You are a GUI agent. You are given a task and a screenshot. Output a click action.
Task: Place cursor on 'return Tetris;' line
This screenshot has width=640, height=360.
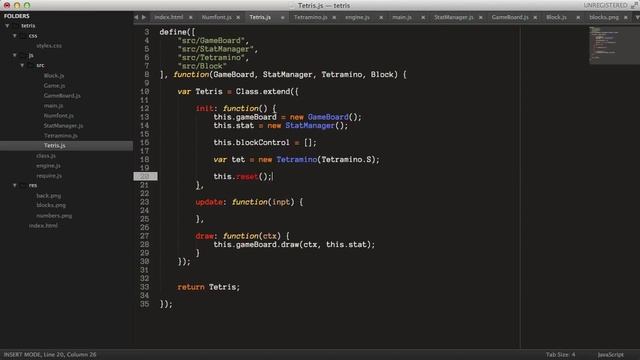coord(209,287)
